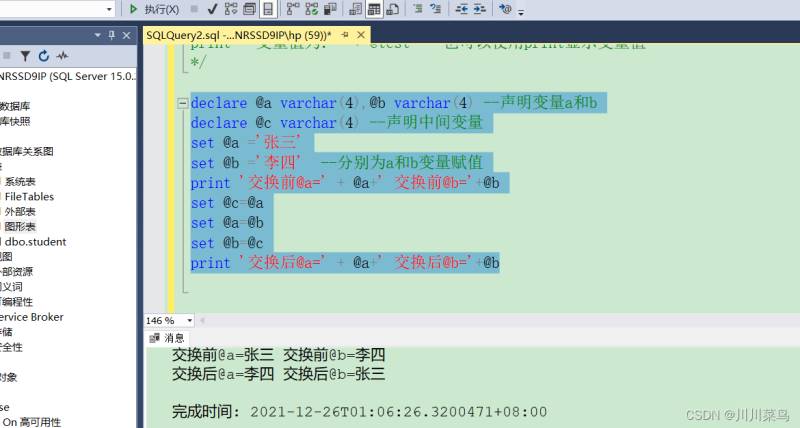Refresh the Object Explorer tree

tap(43, 56)
